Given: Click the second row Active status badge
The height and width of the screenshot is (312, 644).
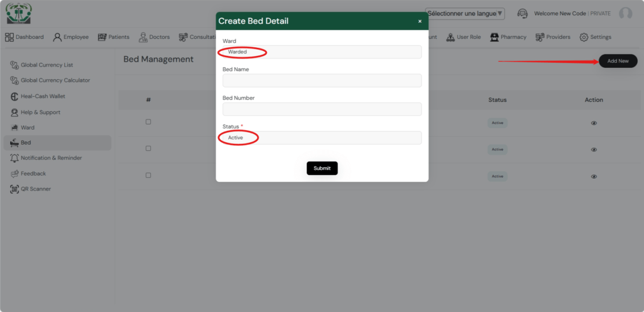Looking at the screenshot, I should 497,150.
